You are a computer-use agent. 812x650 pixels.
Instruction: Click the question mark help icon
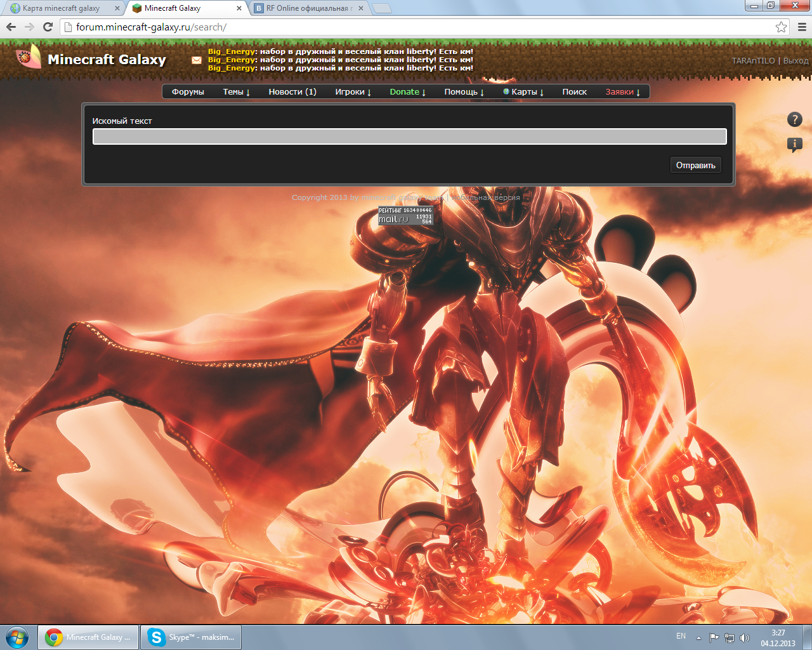[x=795, y=119]
